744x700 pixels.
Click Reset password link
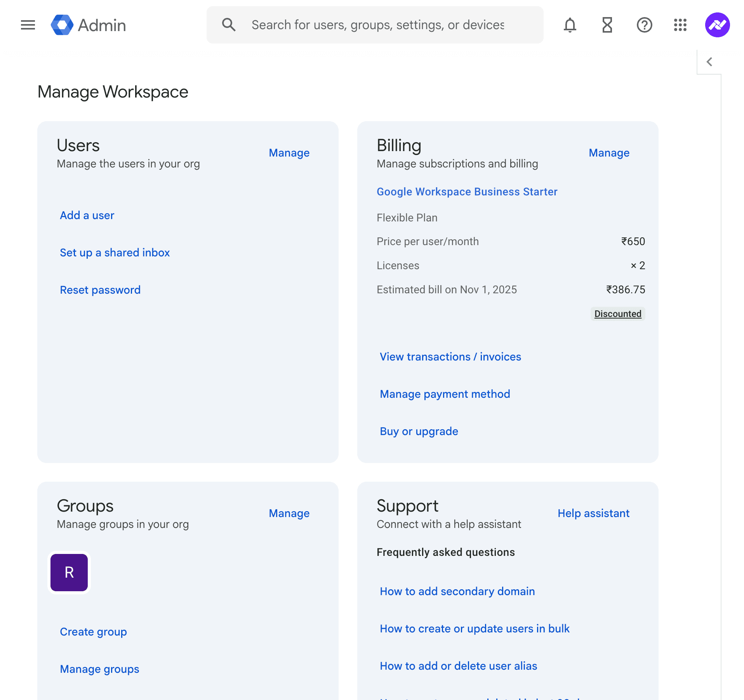click(100, 290)
